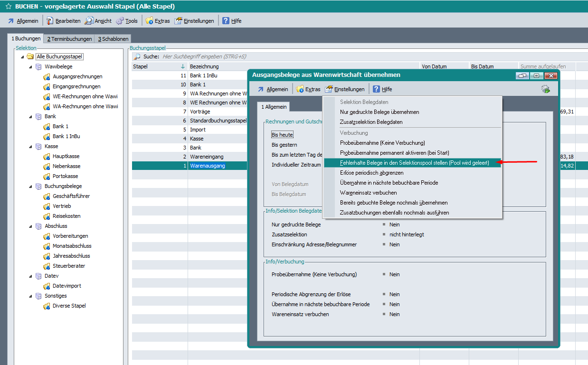Choose the Bis gestern period option
The width and height of the screenshot is (588, 365).
284,145
